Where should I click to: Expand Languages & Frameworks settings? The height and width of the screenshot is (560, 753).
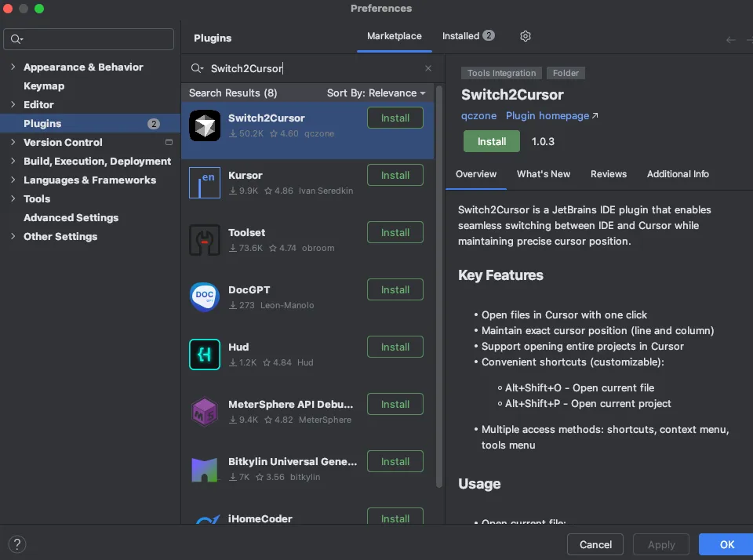pyautogui.click(x=13, y=180)
